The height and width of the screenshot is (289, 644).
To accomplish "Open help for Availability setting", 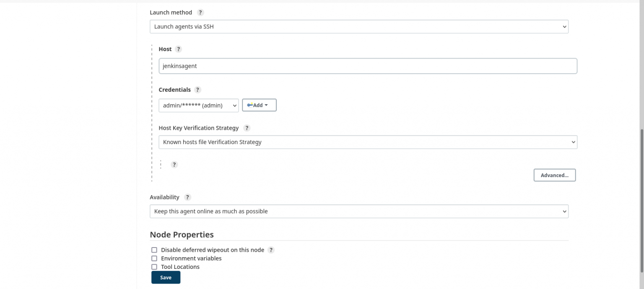I will [x=187, y=197].
